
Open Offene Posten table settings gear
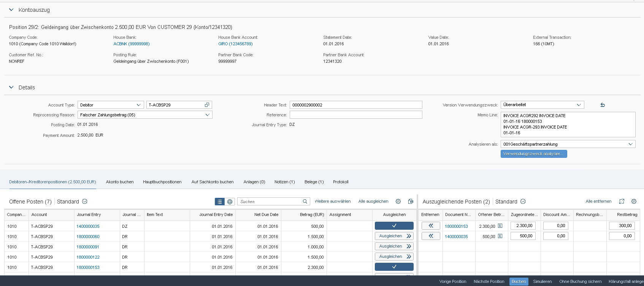coord(398,202)
